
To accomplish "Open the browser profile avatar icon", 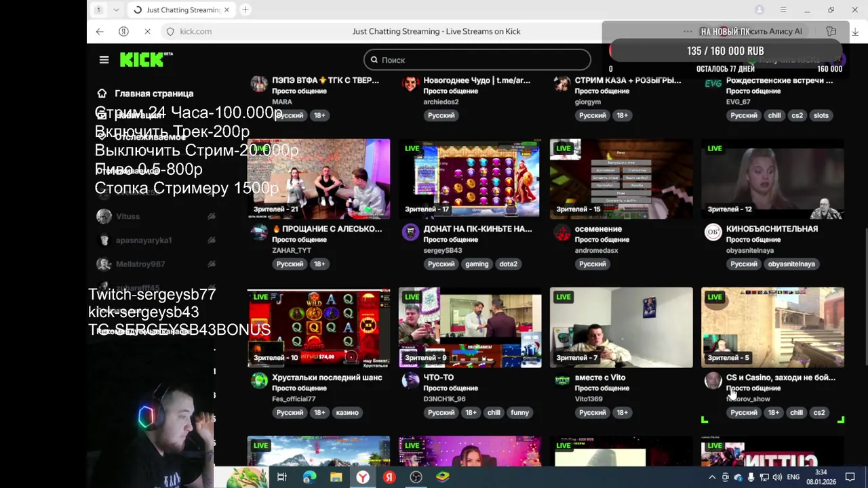I will [x=759, y=9].
